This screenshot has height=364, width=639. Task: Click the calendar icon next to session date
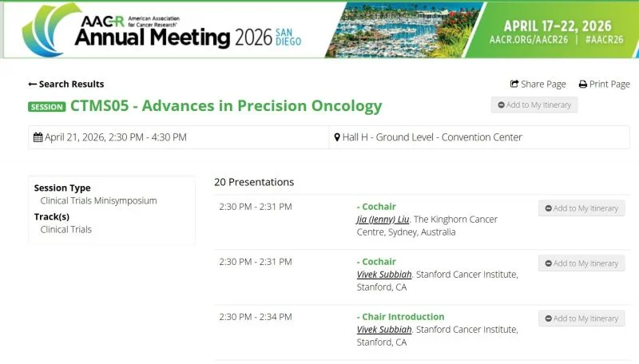(x=38, y=137)
